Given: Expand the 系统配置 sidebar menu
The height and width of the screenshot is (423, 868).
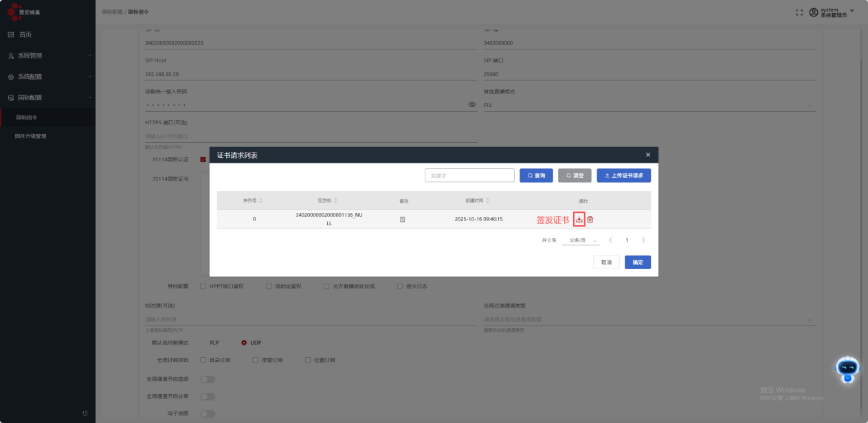Looking at the screenshot, I should pos(47,77).
